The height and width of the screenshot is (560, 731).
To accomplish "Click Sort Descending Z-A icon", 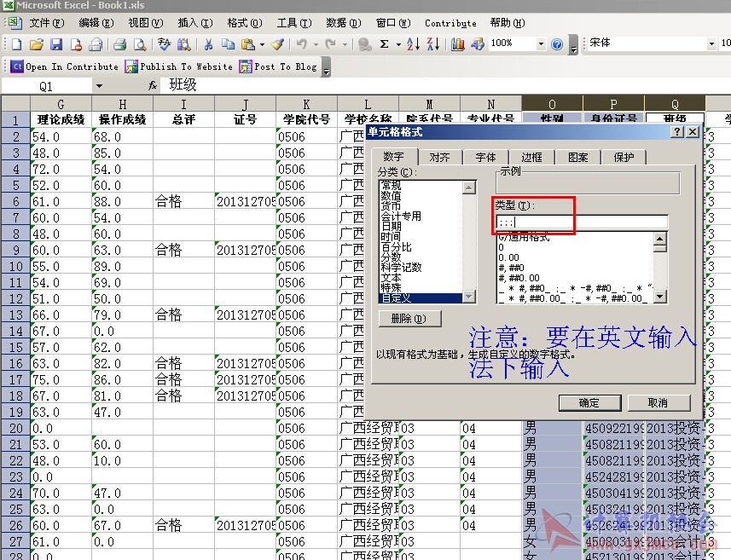I will tap(433, 44).
